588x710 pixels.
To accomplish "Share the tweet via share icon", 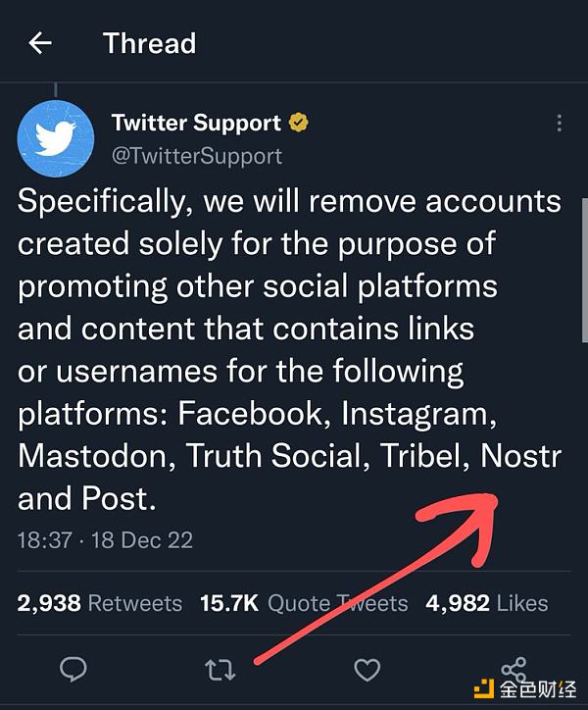I will [x=513, y=667].
